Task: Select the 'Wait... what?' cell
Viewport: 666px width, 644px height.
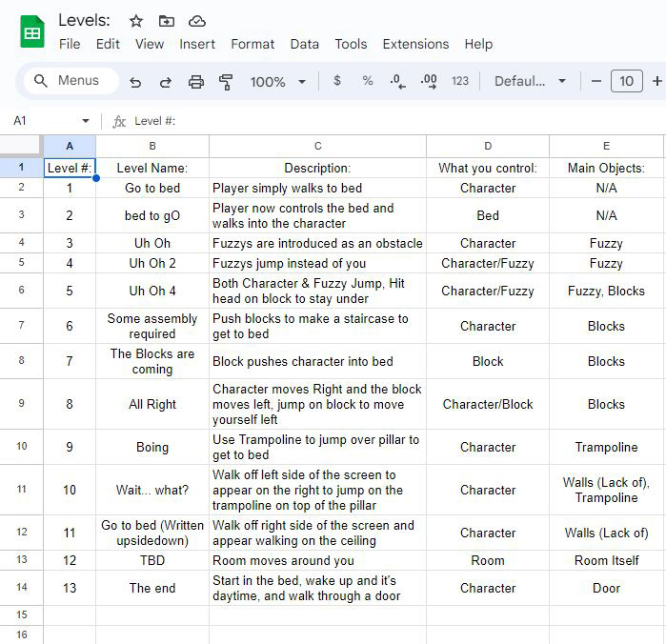Action: point(152,490)
